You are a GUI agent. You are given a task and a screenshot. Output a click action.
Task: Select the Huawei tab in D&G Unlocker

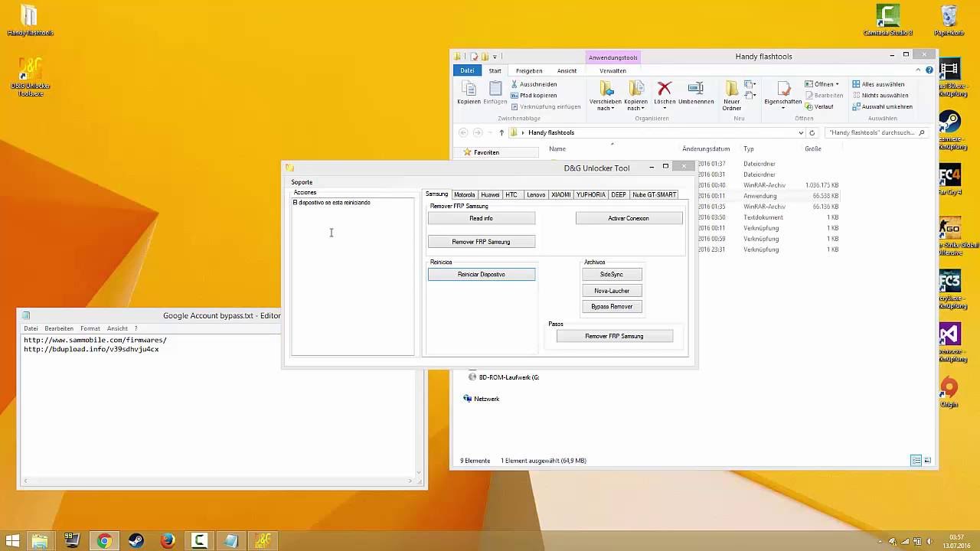tap(490, 194)
